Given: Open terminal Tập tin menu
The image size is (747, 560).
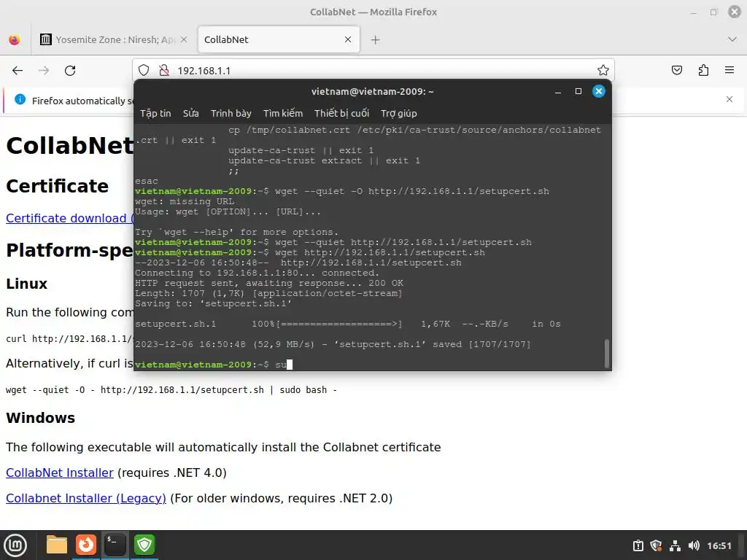Looking at the screenshot, I should tap(155, 113).
